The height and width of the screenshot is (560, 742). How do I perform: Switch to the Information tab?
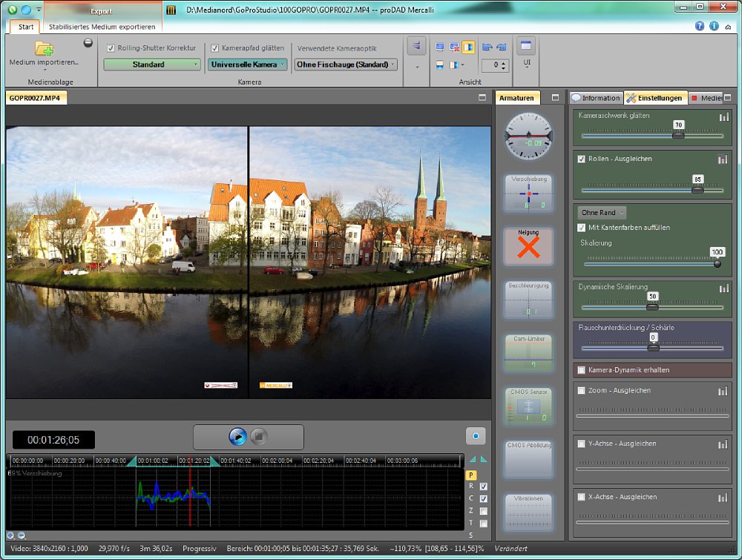pos(596,98)
